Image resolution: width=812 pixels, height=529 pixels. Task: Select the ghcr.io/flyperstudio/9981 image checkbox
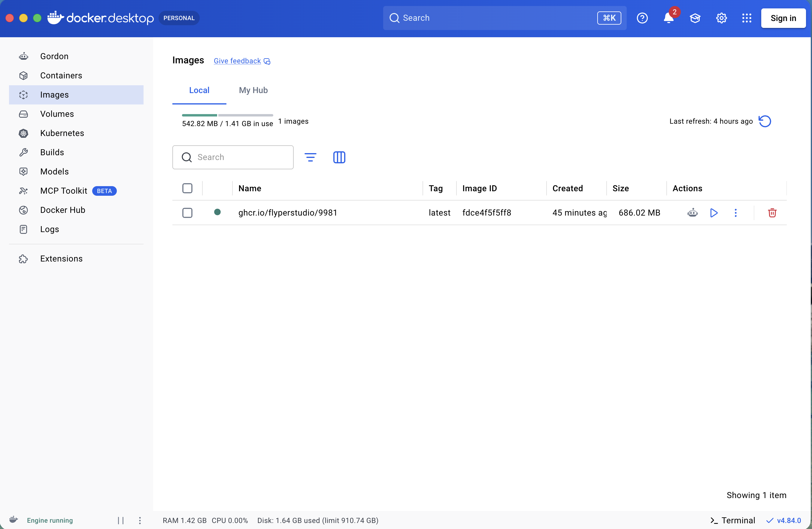coord(187,213)
